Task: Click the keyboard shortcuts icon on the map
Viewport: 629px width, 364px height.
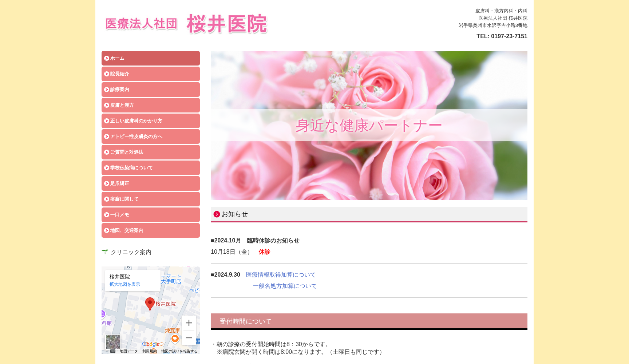Action: pyautogui.click(x=113, y=352)
